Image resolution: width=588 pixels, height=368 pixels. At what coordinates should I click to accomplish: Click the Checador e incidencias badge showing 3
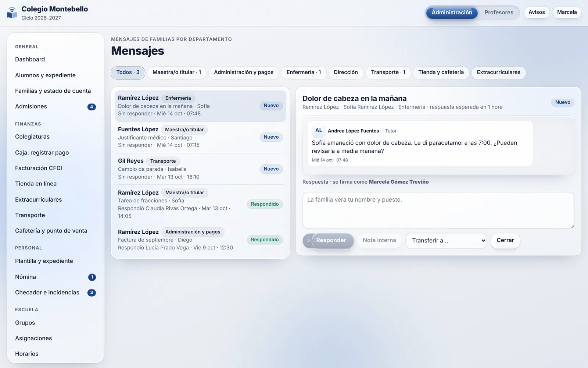coord(92,293)
